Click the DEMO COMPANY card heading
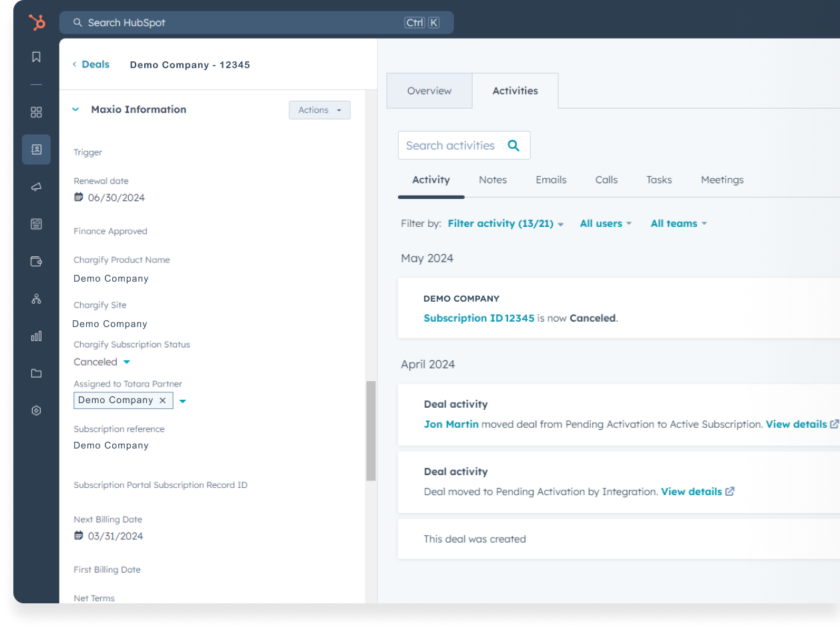Screen dimensions: 840x630 (x=461, y=299)
